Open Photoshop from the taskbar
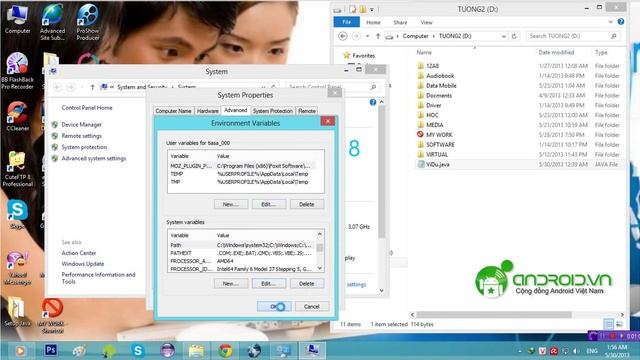The width and height of the screenshot is (640, 360). pos(51,350)
